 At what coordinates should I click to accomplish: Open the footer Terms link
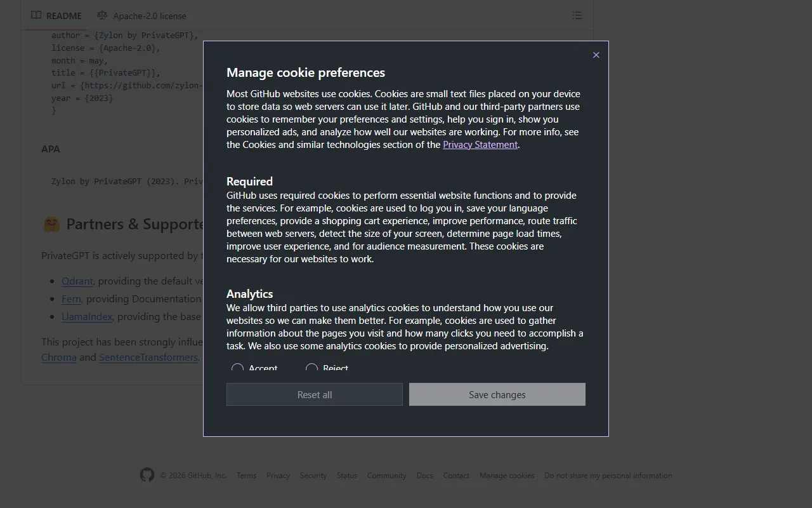[x=246, y=476]
